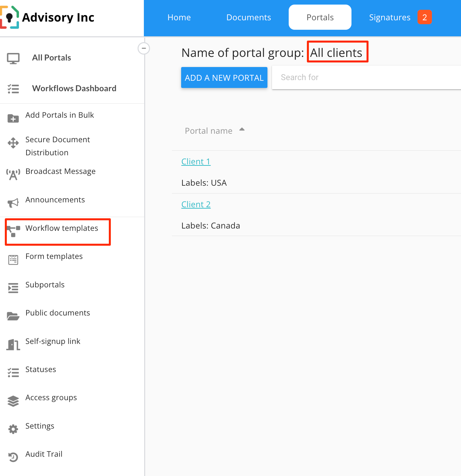Image resolution: width=461 pixels, height=476 pixels.
Task: Click the Access groups layers icon
Action: tap(13, 401)
